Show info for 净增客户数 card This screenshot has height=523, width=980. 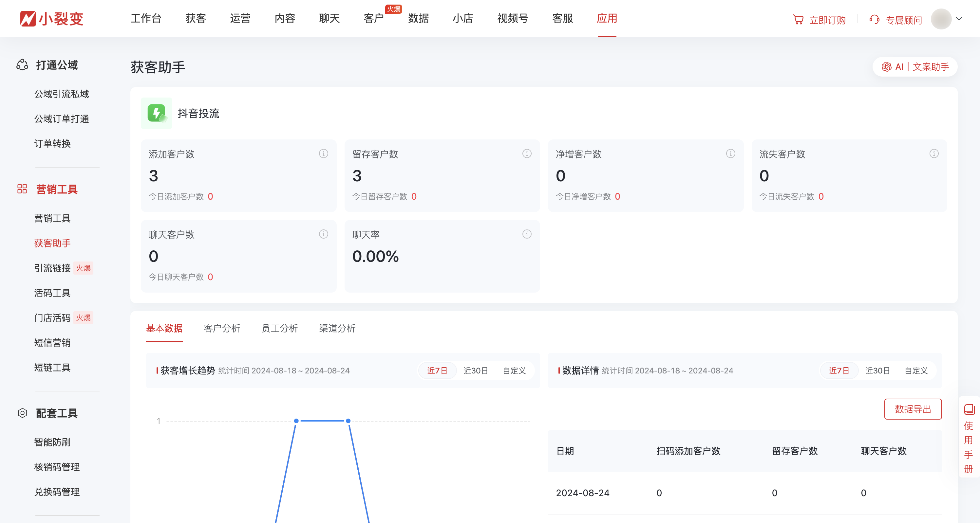pos(730,153)
